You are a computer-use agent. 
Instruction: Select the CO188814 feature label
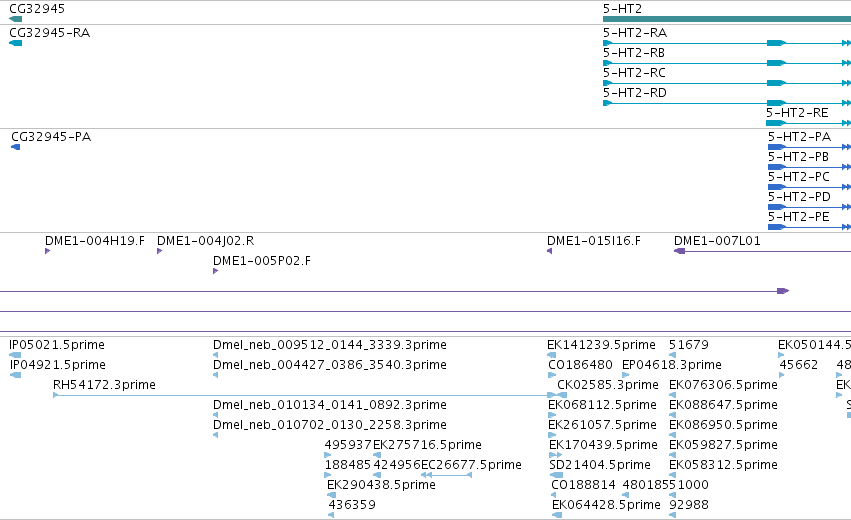pyautogui.click(x=583, y=485)
